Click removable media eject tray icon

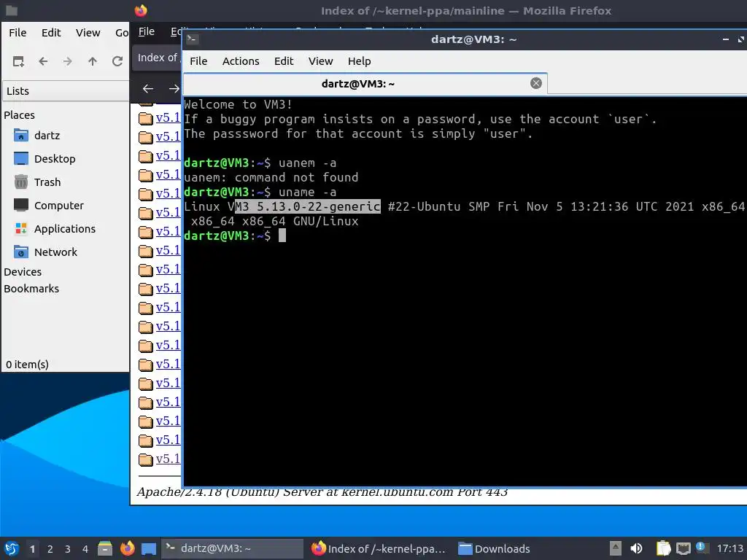point(616,548)
